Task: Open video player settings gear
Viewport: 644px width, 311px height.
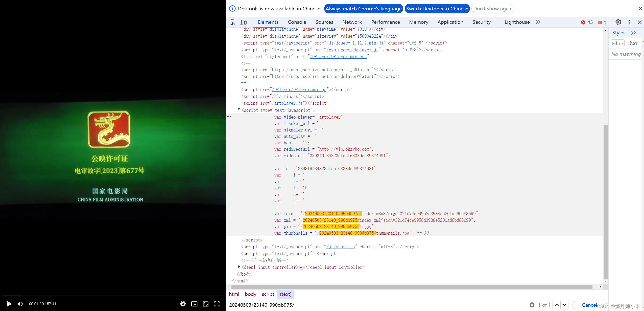Action: (183, 304)
